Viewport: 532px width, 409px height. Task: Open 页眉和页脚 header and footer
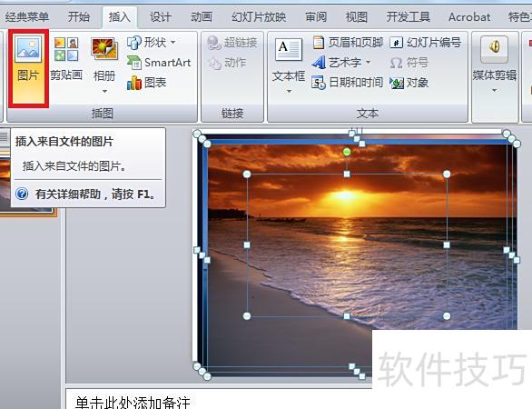coord(348,43)
